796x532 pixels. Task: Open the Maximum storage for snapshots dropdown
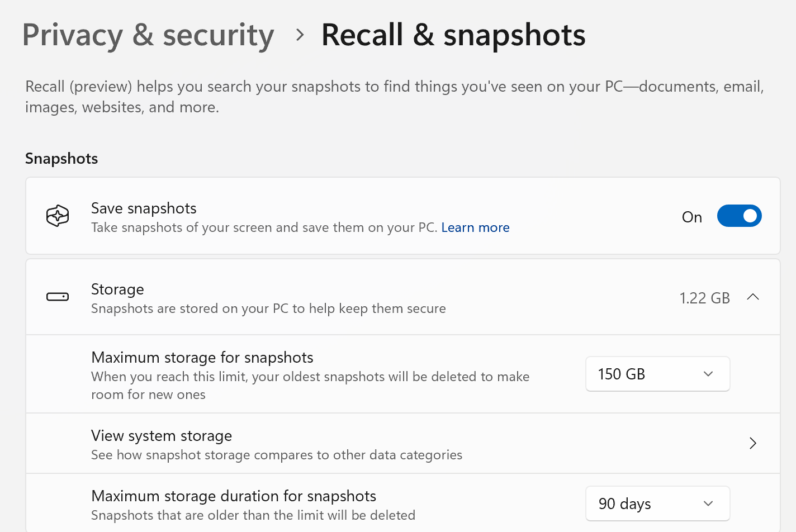pos(657,374)
